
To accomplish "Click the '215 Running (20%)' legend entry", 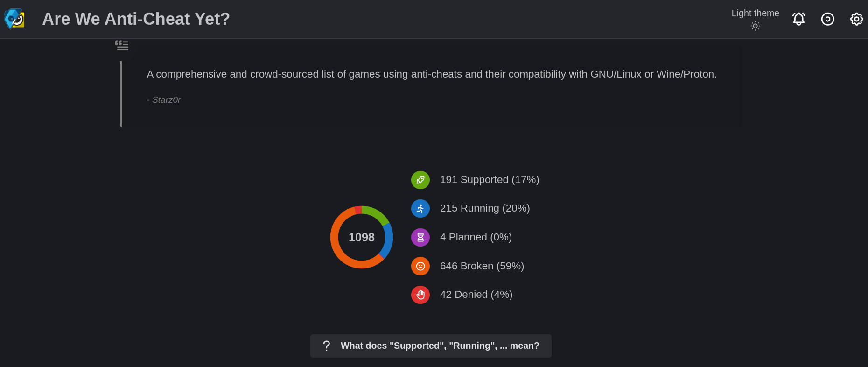I will [485, 208].
